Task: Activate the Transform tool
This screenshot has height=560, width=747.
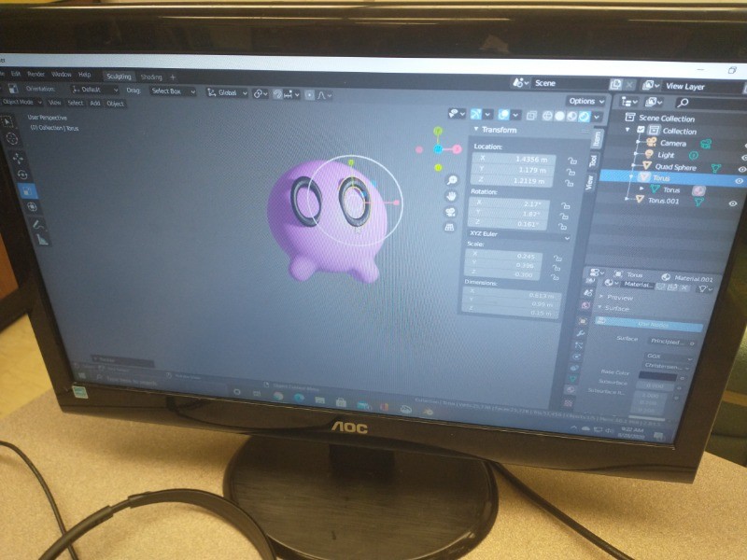Action: tap(32, 206)
